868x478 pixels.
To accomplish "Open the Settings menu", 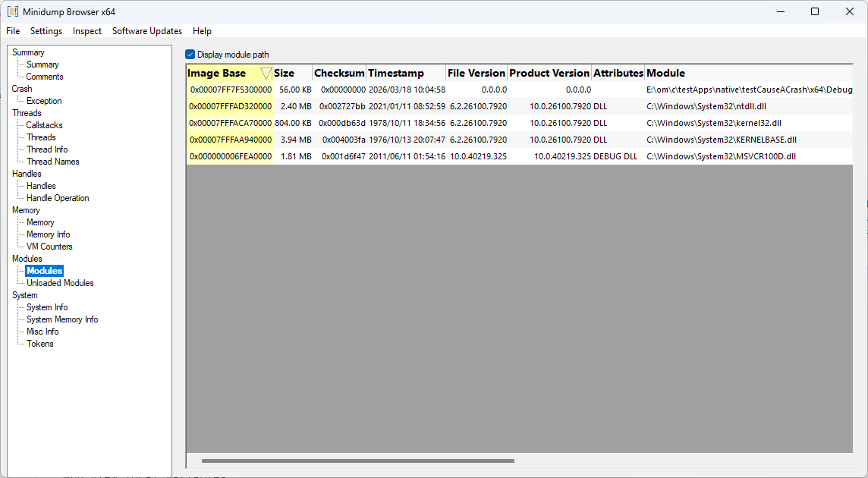I will pos(46,31).
